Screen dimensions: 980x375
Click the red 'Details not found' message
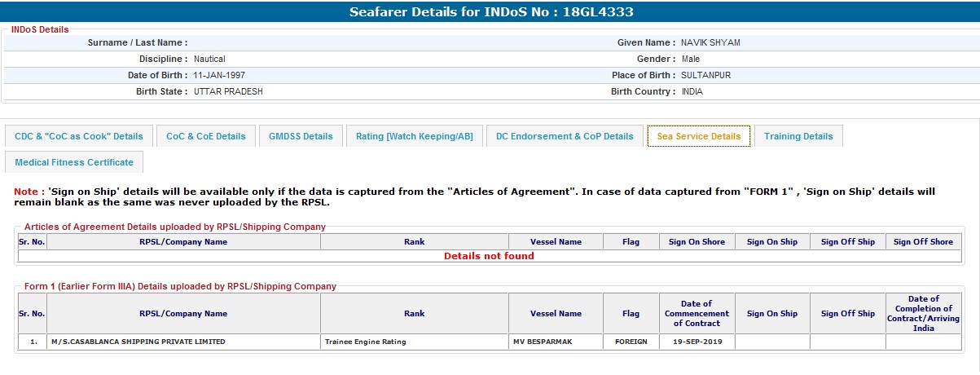click(x=489, y=256)
